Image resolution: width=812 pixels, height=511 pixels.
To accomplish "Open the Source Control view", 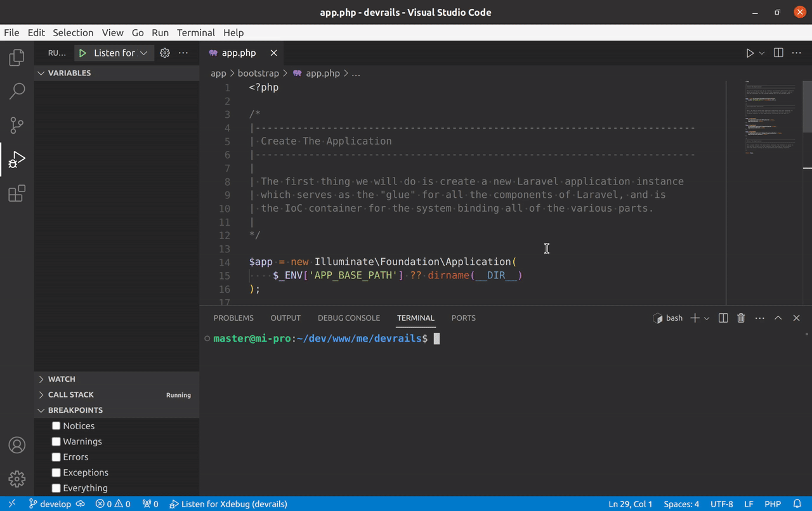I will point(17,125).
